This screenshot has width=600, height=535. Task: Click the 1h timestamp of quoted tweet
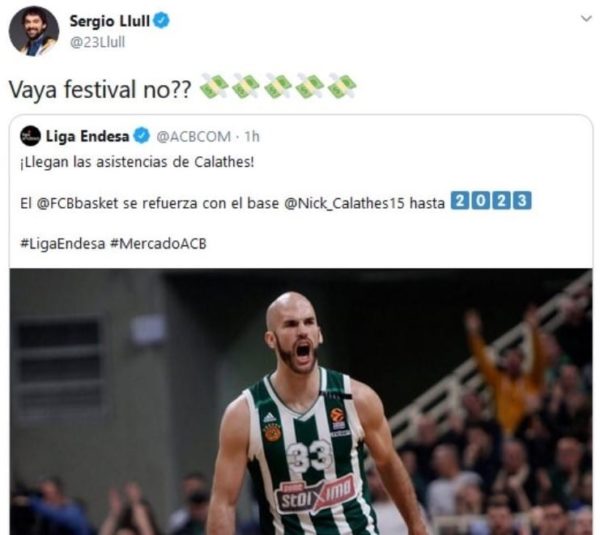point(252,136)
